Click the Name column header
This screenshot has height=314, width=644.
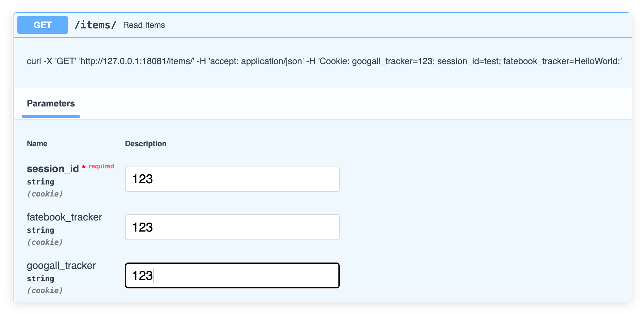37,144
